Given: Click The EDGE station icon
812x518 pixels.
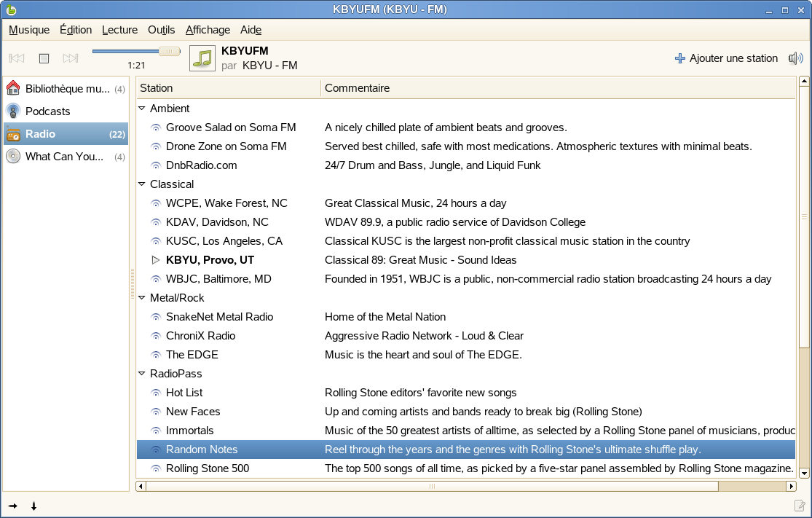Looking at the screenshot, I should point(155,355).
